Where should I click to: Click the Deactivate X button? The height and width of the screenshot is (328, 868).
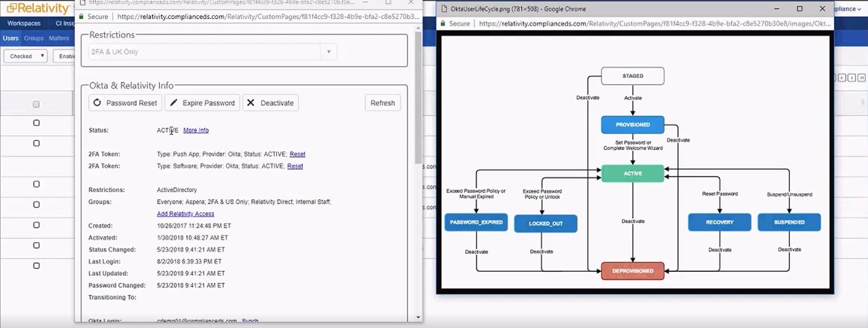point(270,103)
